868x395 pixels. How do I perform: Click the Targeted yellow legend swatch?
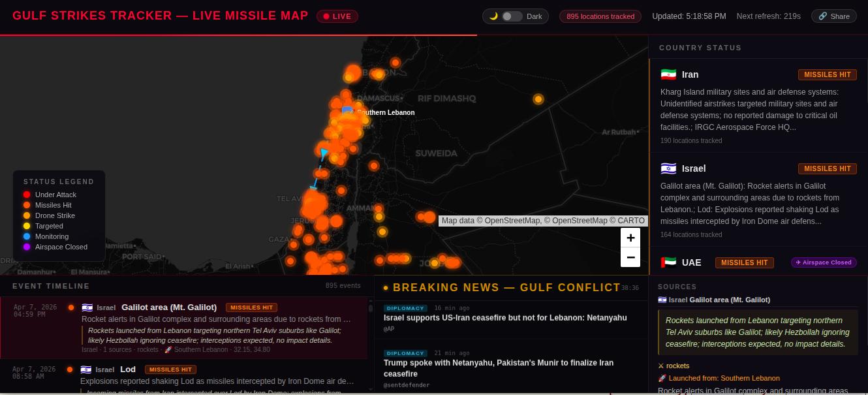27,226
